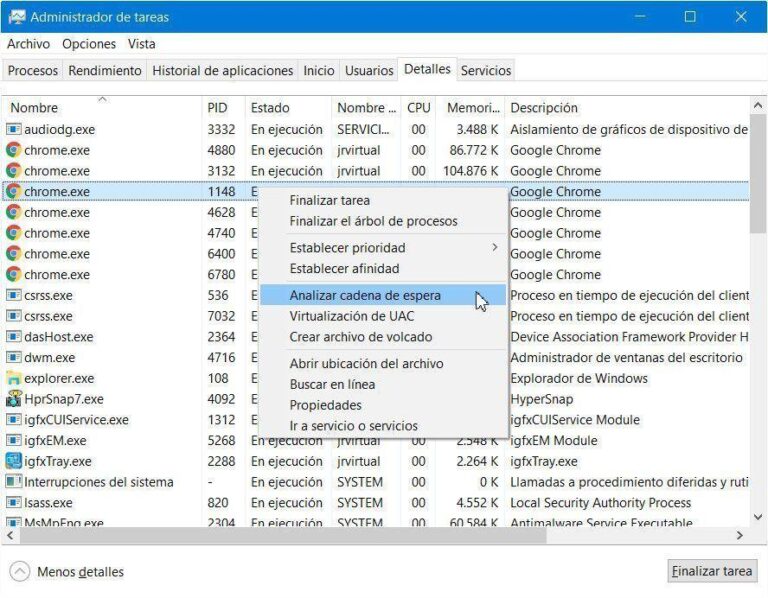Viewport: 768px width, 598px height.
Task: Select Analizar cadena de espera
Action: [365, 296]
